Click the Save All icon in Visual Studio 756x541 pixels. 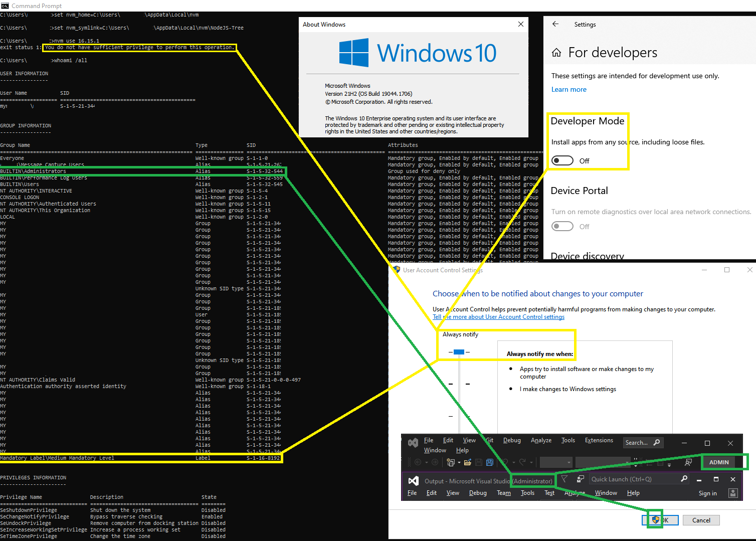tap(490, 462)
